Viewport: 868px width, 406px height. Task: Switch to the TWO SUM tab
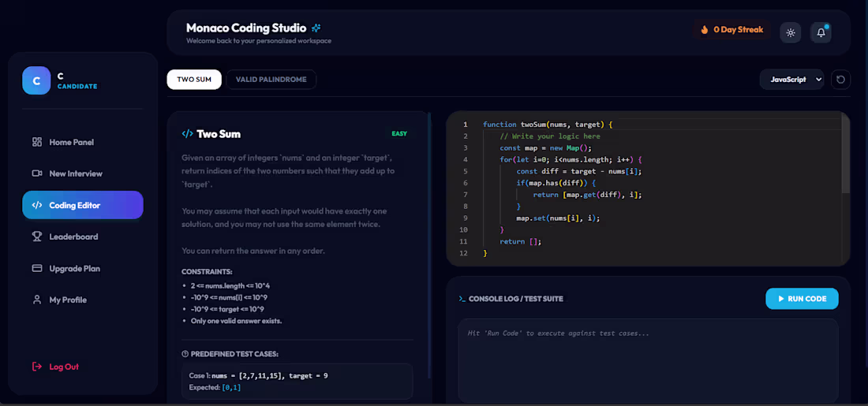(194, 80)
